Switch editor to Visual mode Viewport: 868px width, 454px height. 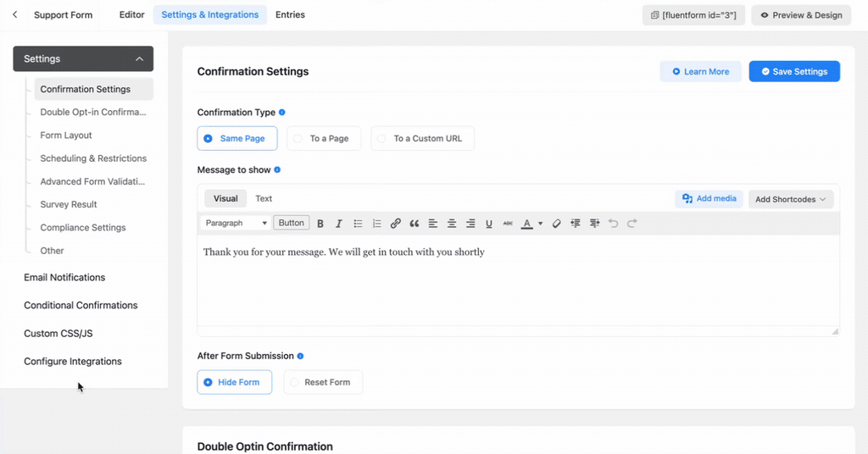click(x=225, y=198)
